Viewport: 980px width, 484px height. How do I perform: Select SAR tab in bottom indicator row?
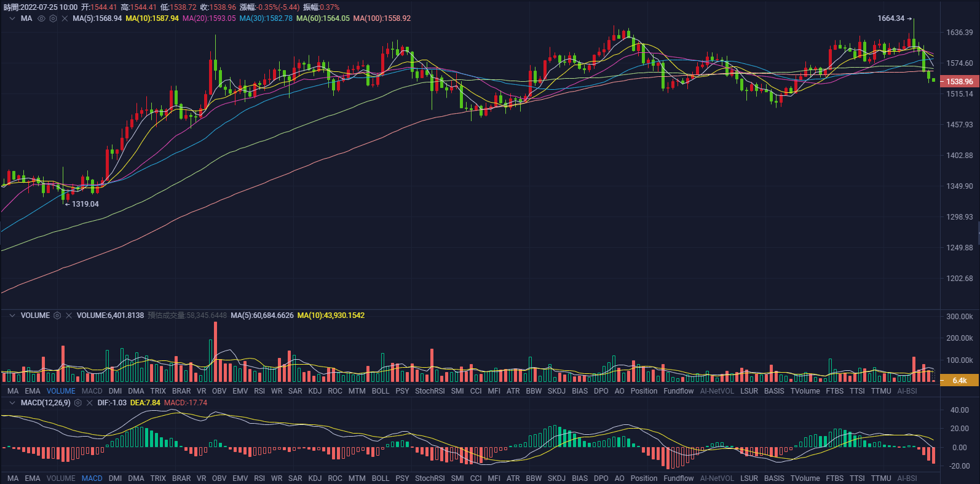coord(295,478)
